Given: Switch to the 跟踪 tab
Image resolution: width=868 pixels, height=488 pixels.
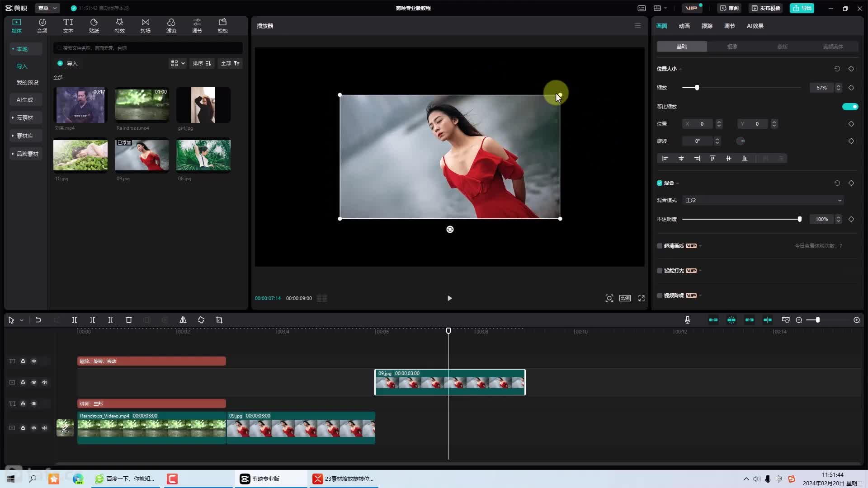Looking at the screenshot, I should [707, 26].
